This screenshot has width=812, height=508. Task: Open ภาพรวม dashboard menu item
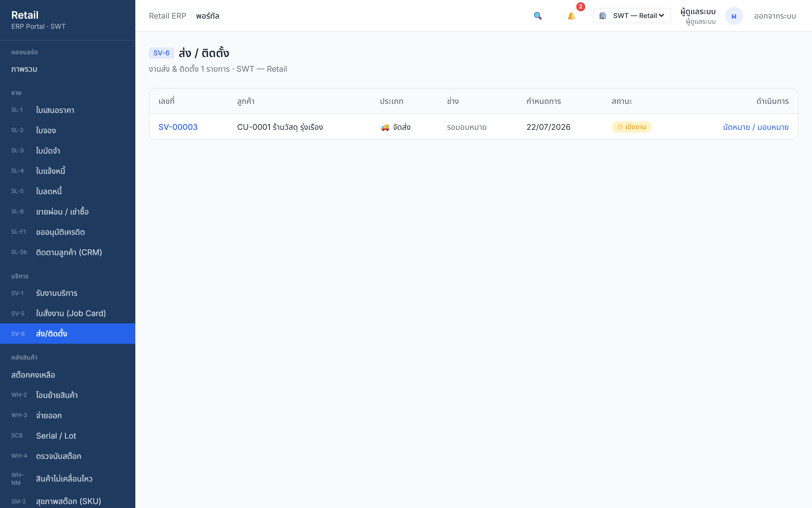67,69
